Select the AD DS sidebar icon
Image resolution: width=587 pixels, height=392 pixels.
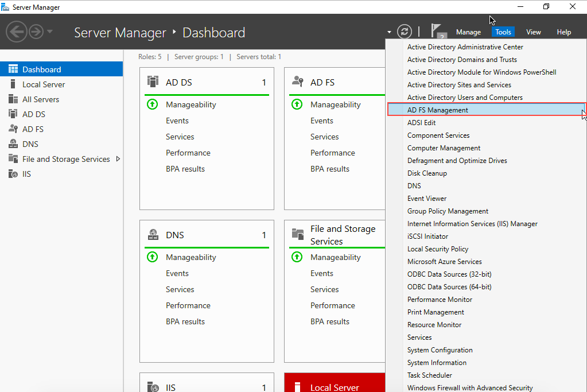pos(13,114)
